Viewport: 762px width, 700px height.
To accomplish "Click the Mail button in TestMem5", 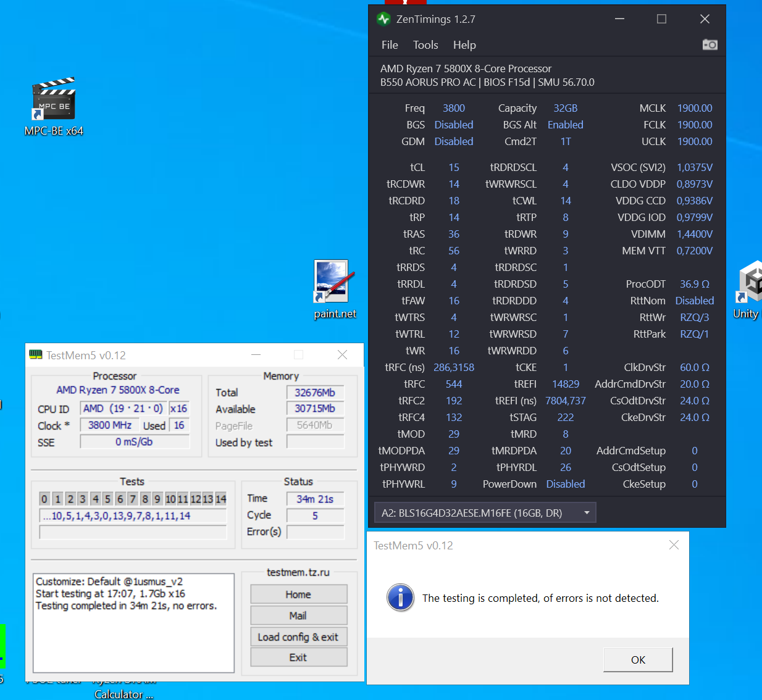I will [x=298, y=615].
